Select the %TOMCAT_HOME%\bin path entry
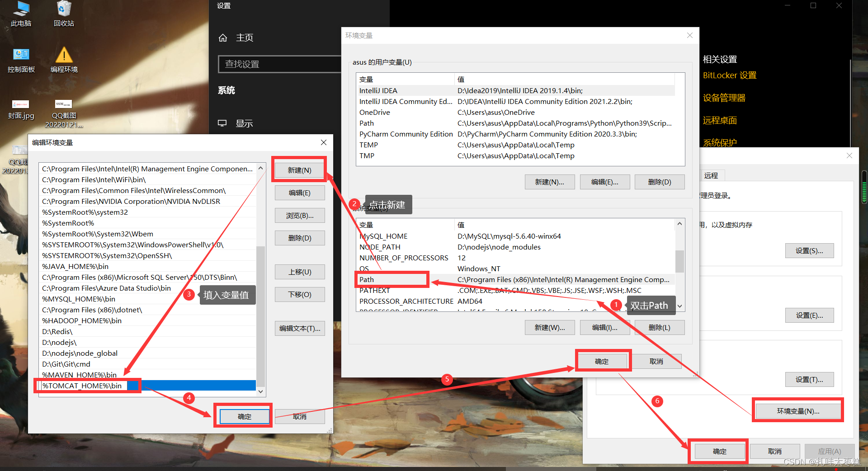 (147, 386)
